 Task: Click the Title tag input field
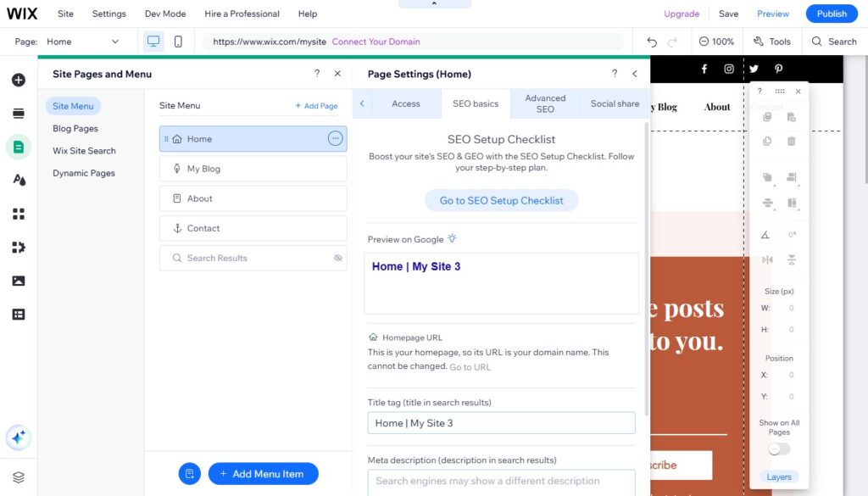[502, 423]
